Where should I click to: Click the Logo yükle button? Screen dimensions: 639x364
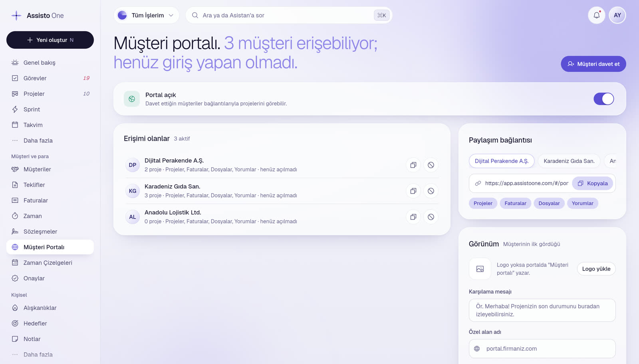click(596, 269)
